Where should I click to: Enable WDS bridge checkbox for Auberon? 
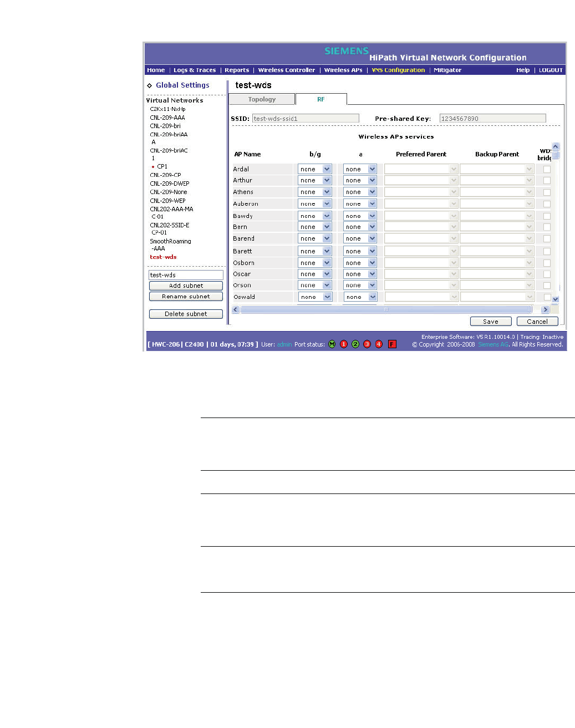(547, 203)
